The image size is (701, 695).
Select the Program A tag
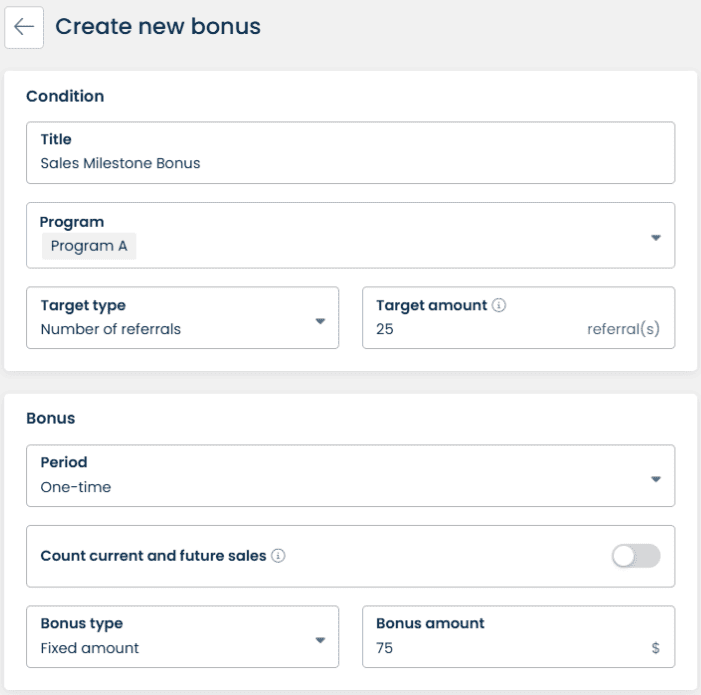pyautogui.click(x=89, y=246)
